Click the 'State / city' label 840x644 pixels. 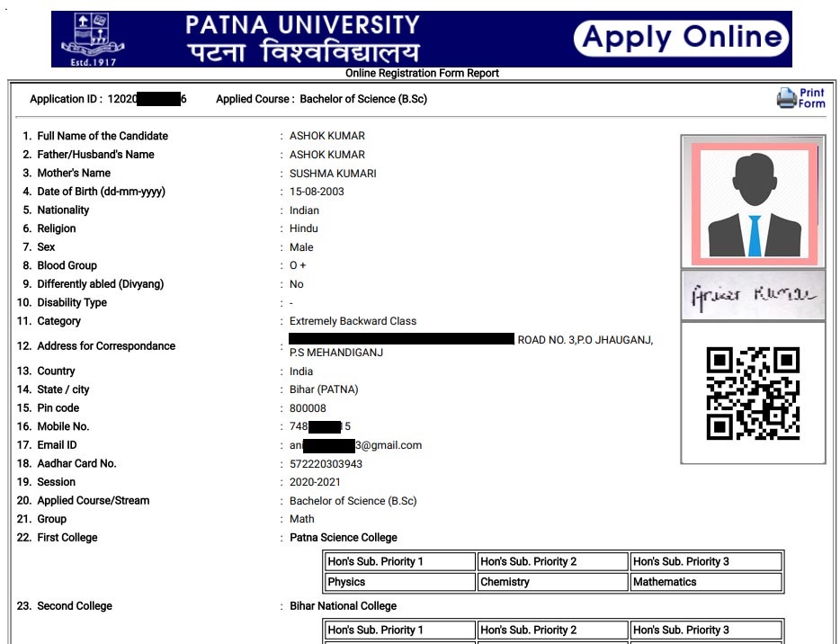(x=63, y=389)
